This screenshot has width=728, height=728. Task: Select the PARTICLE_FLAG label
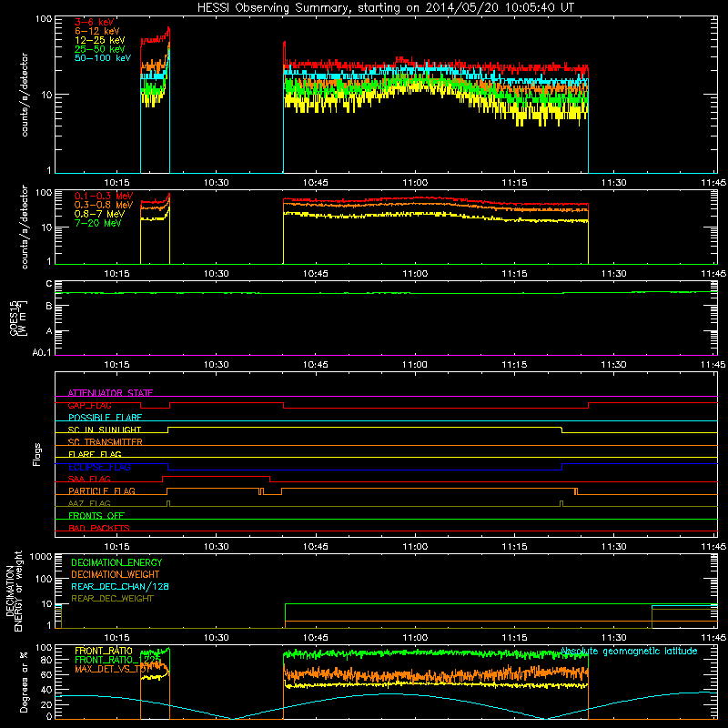coord(102,490)
